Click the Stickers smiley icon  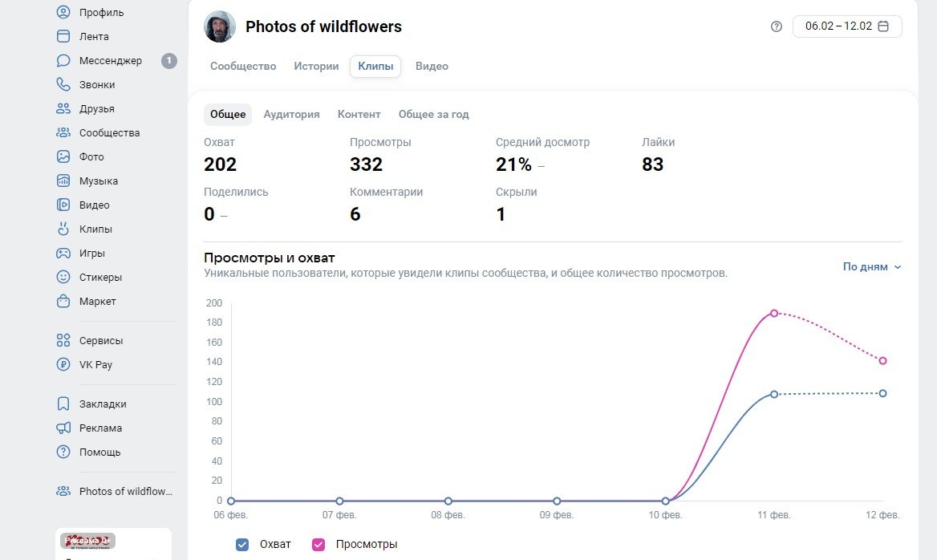point(63,278)
